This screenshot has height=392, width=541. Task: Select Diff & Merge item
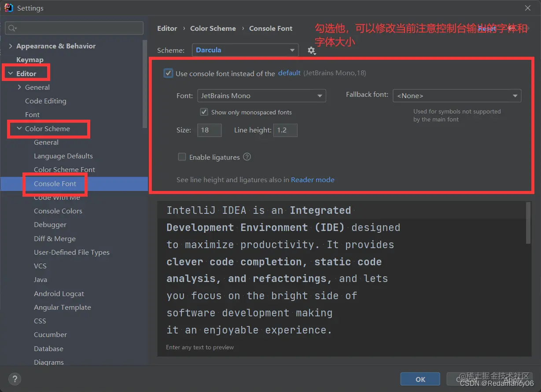click(55, 238)
